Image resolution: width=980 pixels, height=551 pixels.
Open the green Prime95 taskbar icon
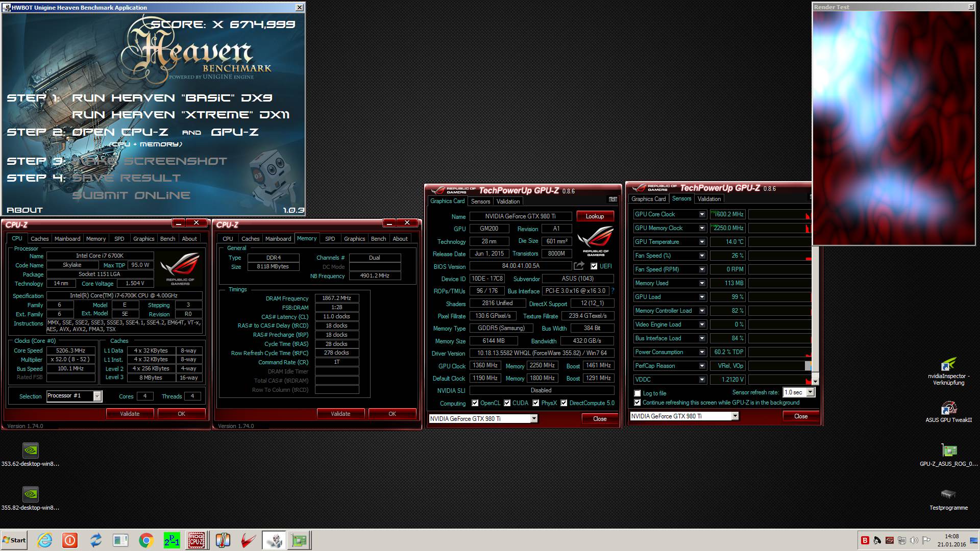172,540
